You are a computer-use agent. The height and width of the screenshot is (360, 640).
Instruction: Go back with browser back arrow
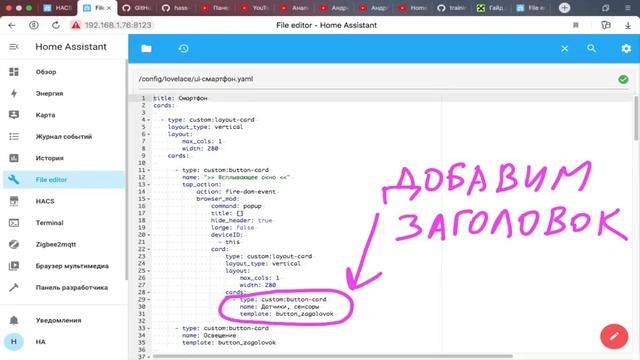pos(12,25)
